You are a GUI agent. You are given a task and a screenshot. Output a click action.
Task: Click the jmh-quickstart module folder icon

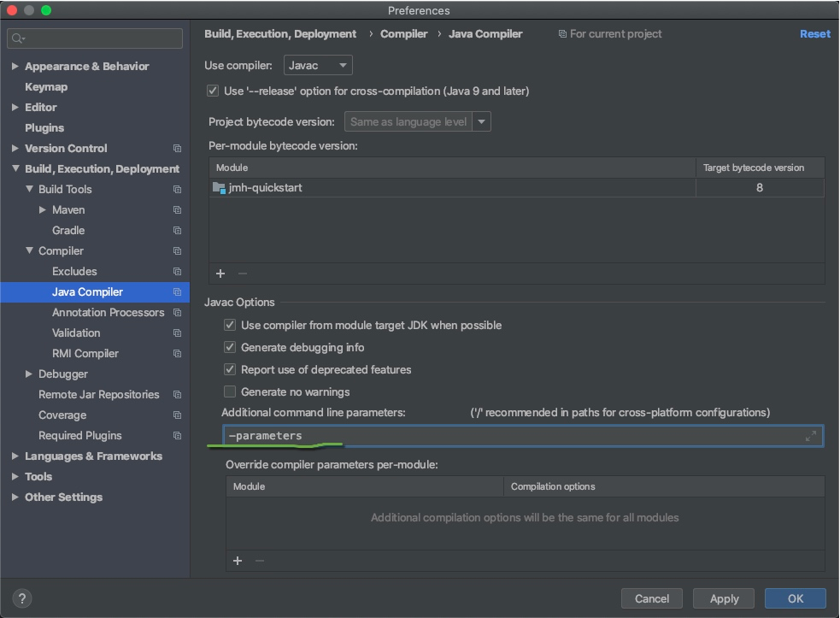(x=219, y=187)
